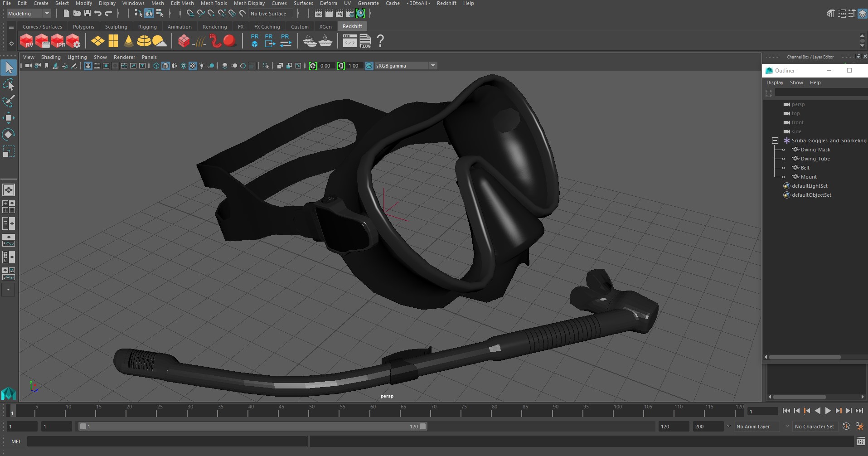Viewport: 868px width, 456px height.
Task: Activate the Scale tool
Action: click(9, 151)
